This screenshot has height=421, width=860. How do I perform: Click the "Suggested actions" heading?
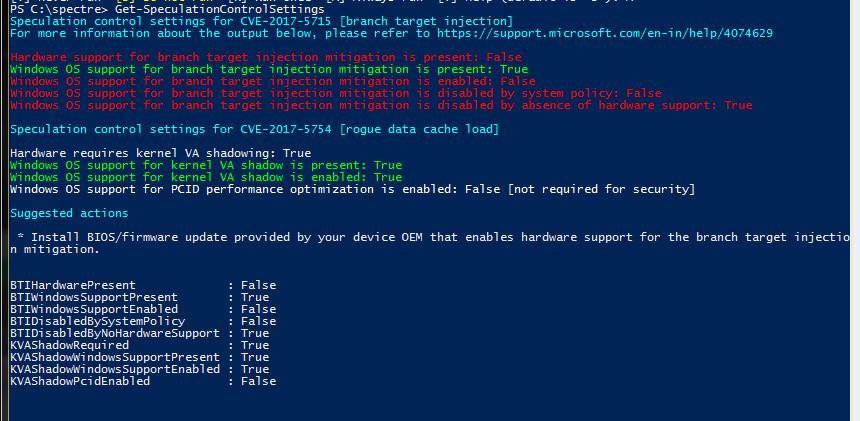click(x=69, y=213)
